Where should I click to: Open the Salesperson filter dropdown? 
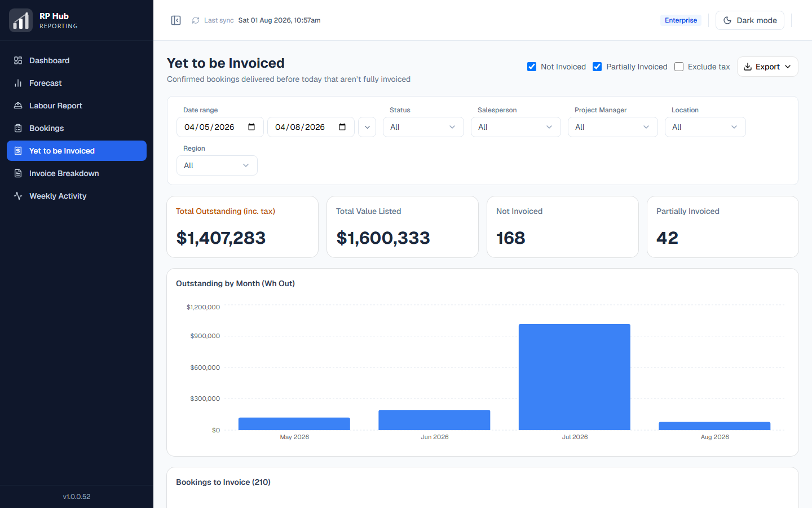[x=516, y=127]
